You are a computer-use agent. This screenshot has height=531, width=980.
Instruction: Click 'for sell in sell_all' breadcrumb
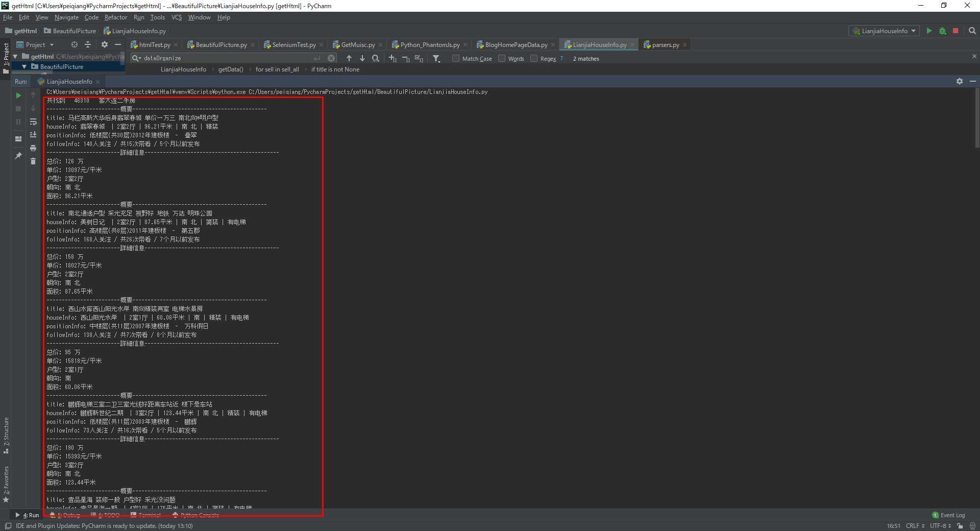277,69
